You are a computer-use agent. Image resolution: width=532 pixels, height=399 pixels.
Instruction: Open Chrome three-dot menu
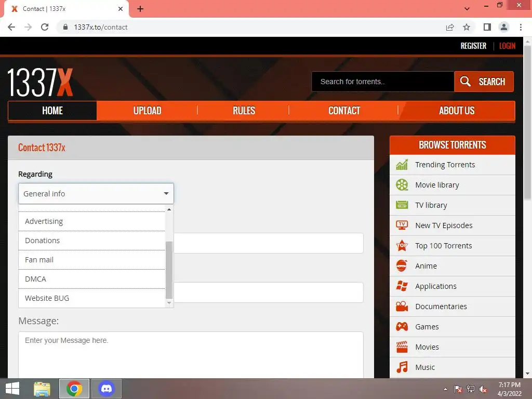[x=521, y=27]
